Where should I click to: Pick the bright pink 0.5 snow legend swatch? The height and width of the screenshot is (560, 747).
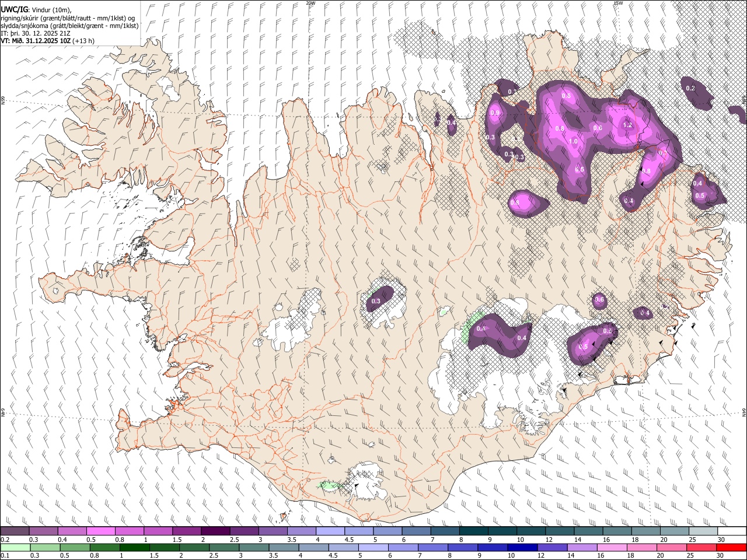[100, 531]
